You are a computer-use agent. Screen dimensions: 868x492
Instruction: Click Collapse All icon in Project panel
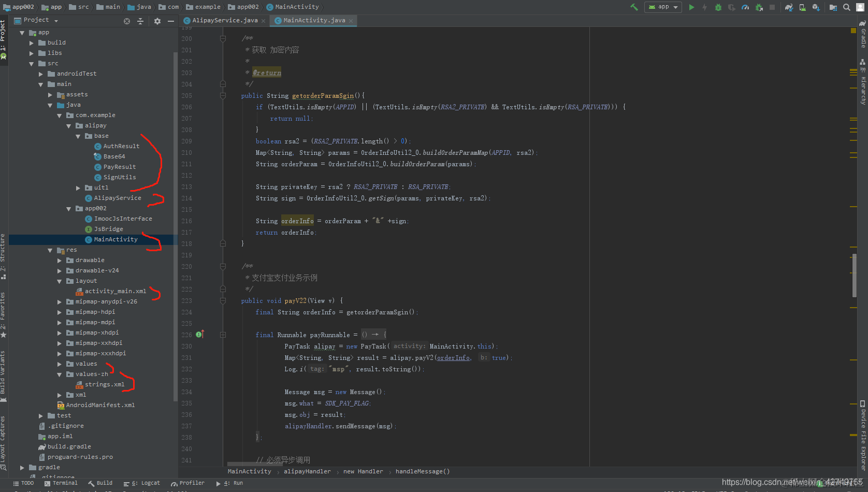pos(140,21)
